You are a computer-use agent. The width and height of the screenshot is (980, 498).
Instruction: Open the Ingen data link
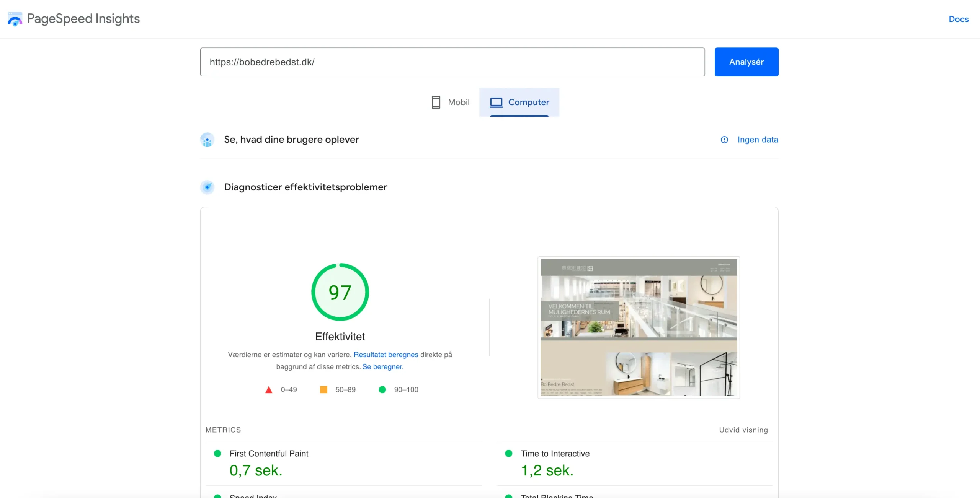point(758,140)
